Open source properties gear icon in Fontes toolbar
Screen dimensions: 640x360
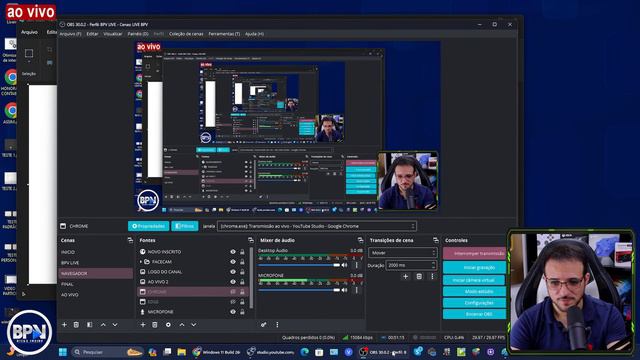(x=168, y=325)
